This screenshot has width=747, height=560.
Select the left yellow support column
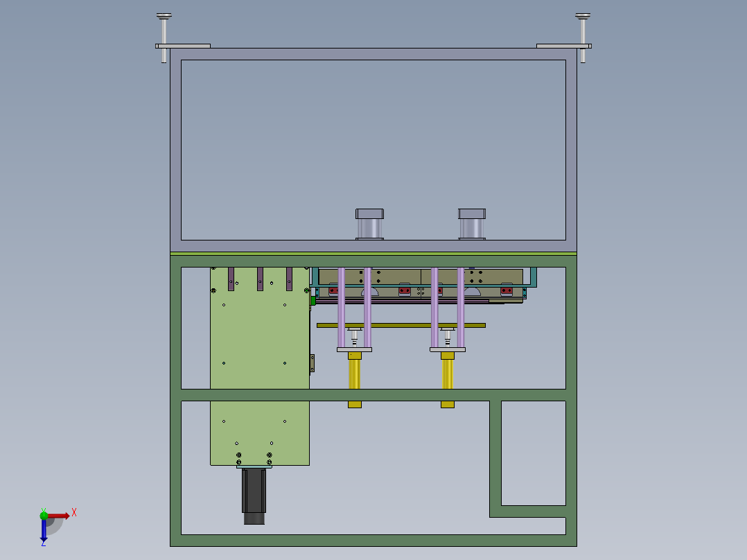click(355, 374)
